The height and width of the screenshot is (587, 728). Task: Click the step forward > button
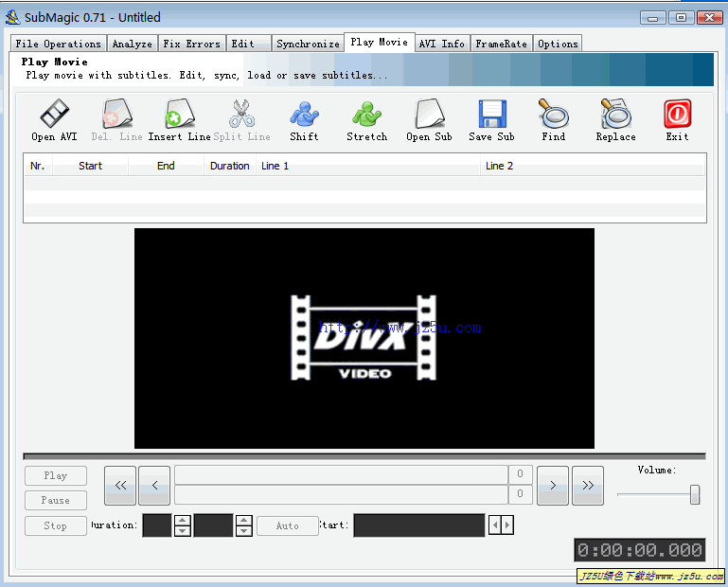553,486
